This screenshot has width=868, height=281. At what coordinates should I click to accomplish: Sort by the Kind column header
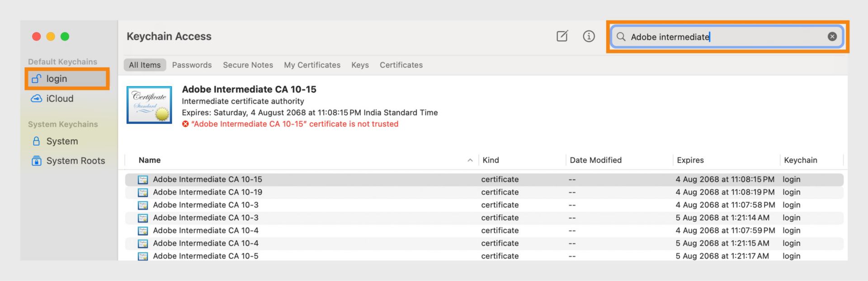click(x=491, y=160)
